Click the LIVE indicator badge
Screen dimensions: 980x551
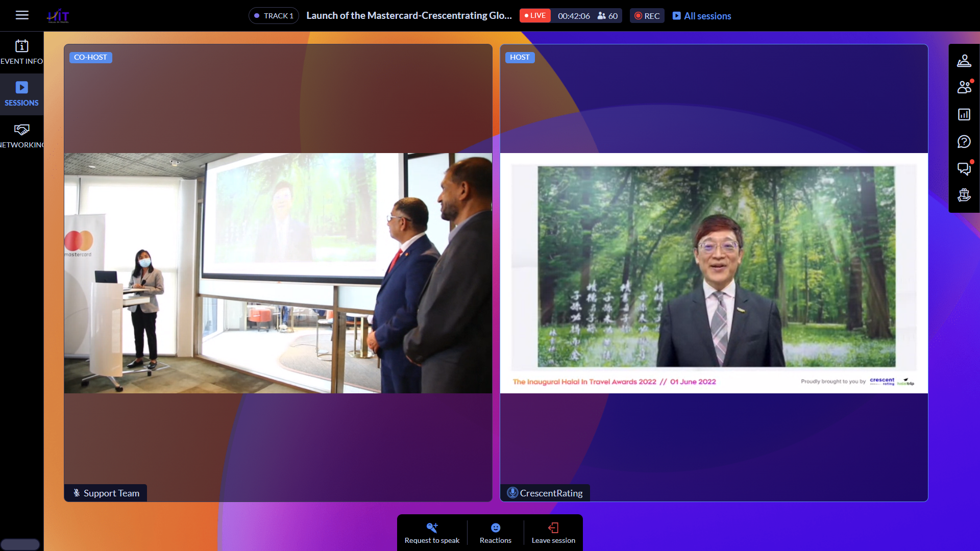tap(535, 16)
